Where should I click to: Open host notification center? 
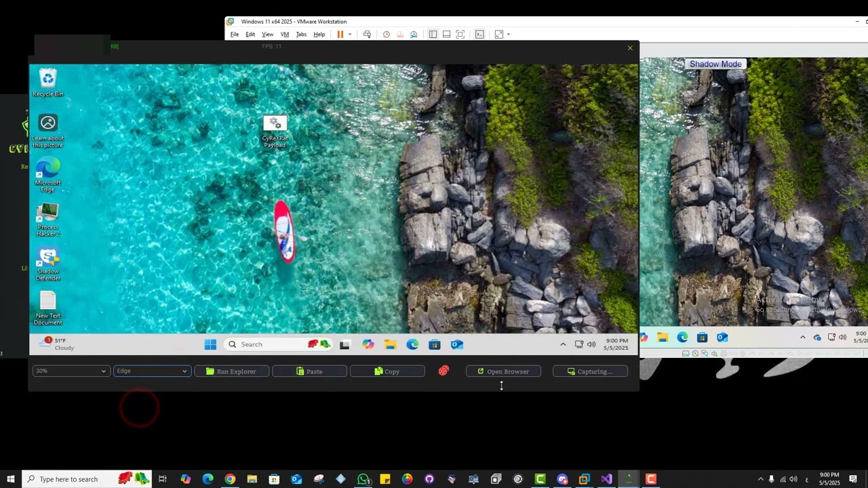[853, 479]
